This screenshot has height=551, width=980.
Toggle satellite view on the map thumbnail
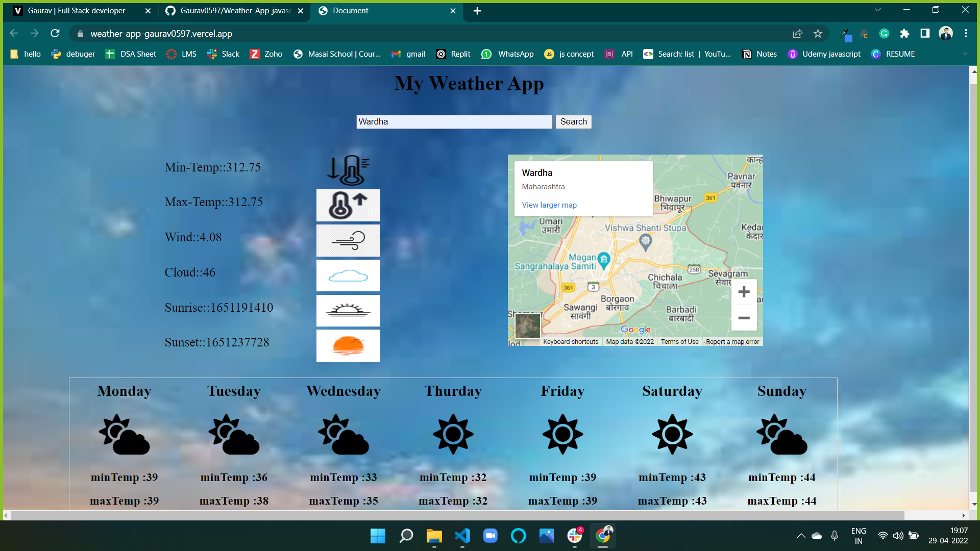(x=528, y=325)
